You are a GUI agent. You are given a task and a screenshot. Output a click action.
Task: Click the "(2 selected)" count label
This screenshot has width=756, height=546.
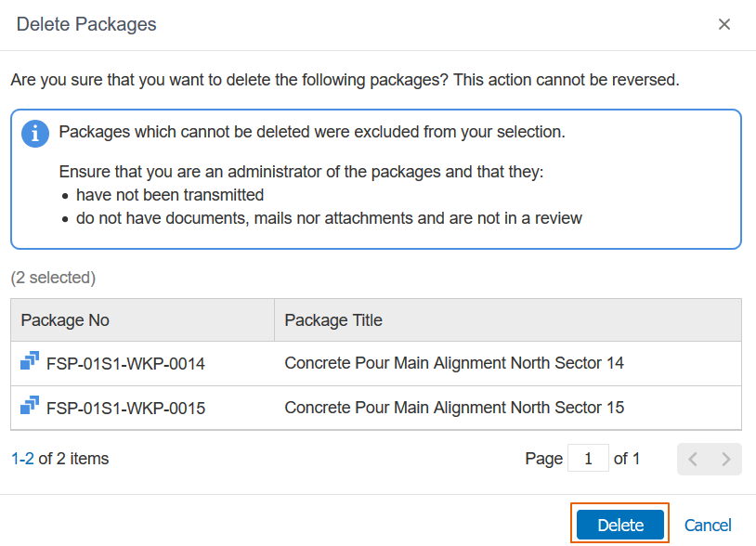tap(53, 277)
